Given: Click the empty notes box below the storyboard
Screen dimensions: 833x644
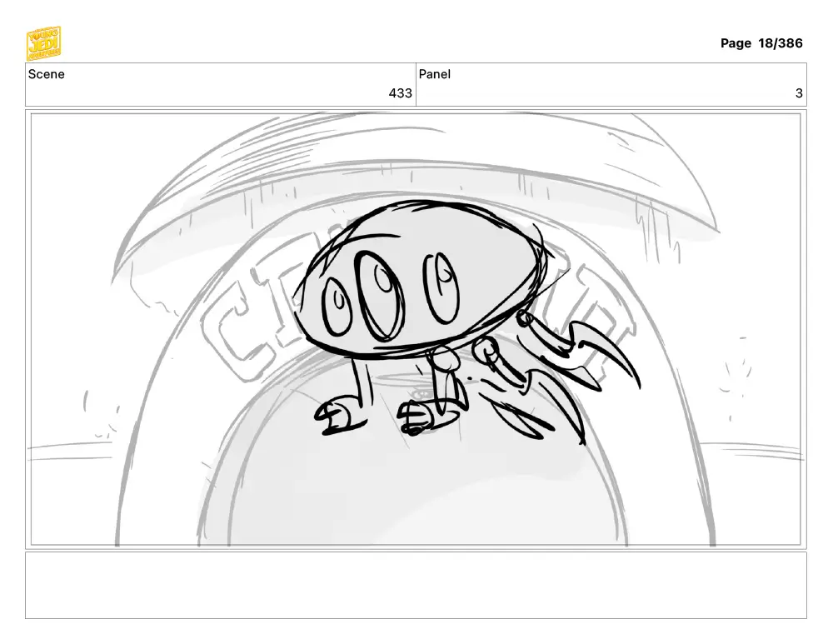Looking at the screenshot, I should [416, 585].
